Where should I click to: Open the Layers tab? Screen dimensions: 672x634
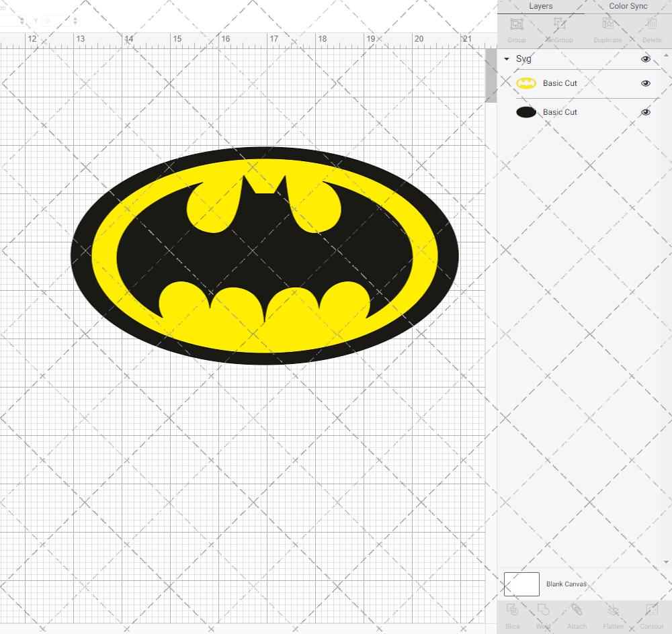[x=540, y=6]
